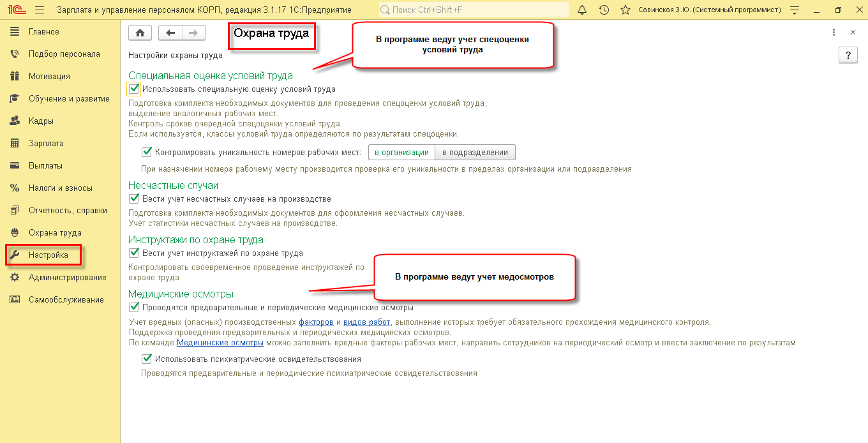Click the Home button in toolbar
This screenshot has width=868, height=443.
(x=140, y=33)
